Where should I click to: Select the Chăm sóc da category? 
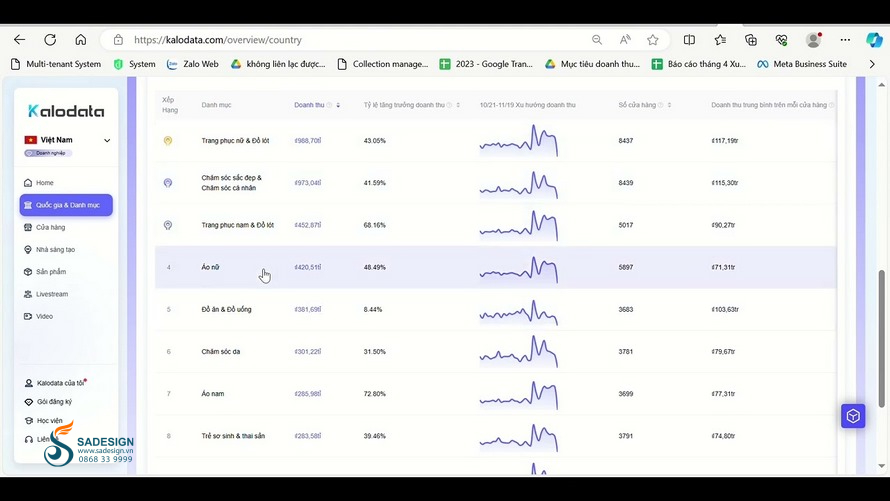coord(221,352)
